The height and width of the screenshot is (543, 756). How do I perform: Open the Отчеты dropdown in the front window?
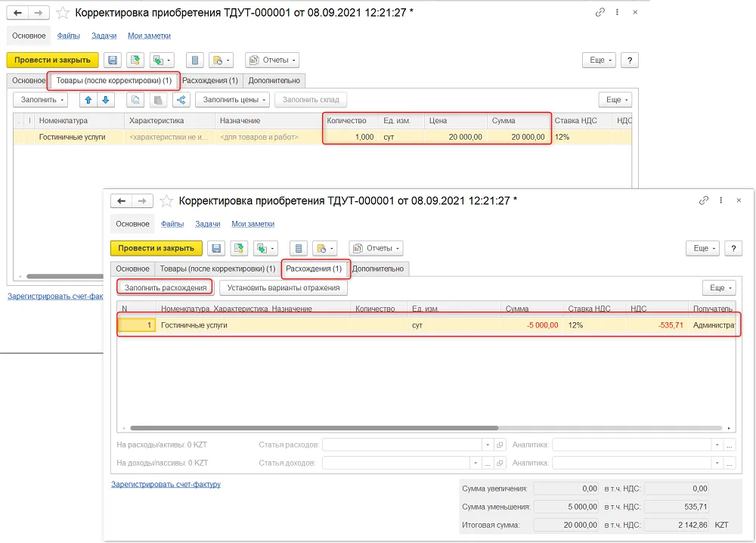(x=376, y=248)
